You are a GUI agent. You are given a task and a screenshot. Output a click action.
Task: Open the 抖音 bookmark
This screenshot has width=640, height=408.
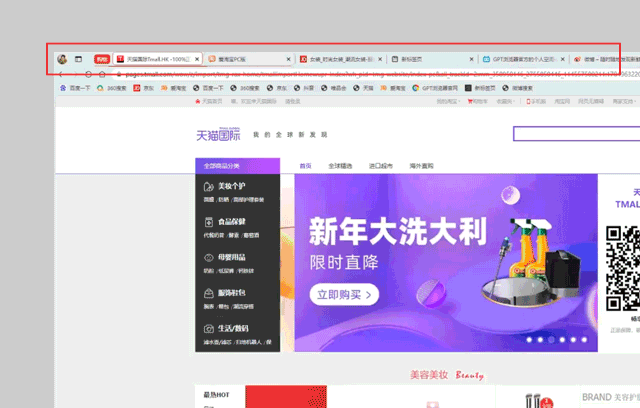point(303,88)
